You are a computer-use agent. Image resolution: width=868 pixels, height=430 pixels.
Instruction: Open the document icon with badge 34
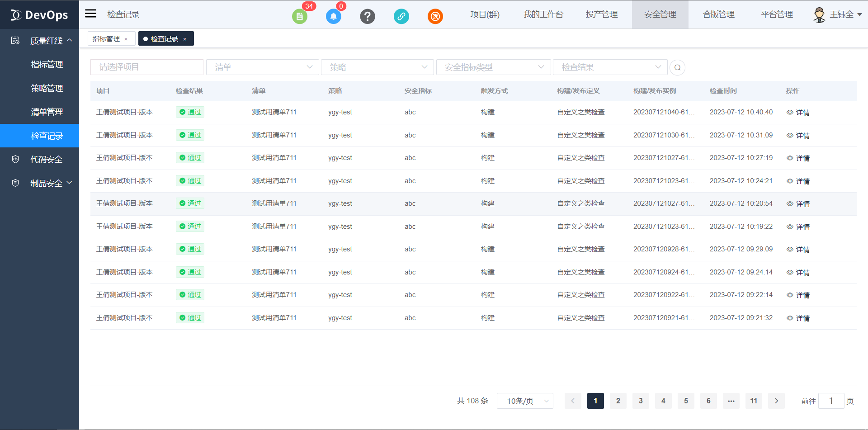point(300,16)
